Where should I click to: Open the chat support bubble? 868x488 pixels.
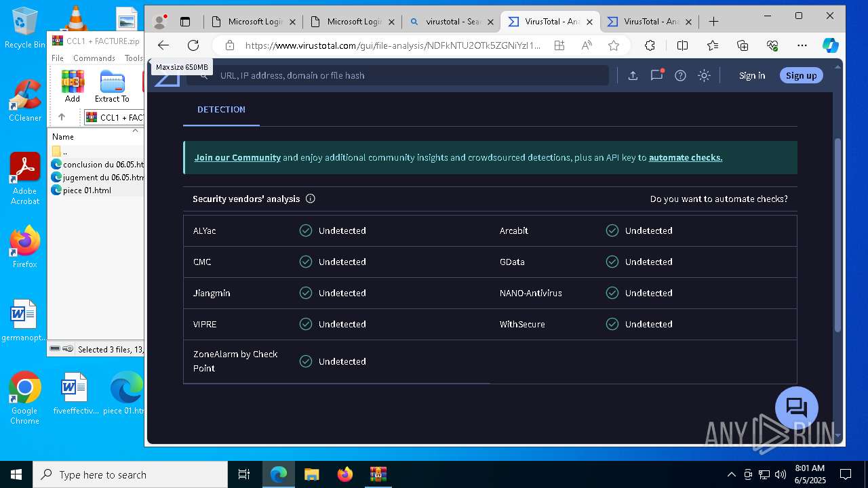pos(797,408)
